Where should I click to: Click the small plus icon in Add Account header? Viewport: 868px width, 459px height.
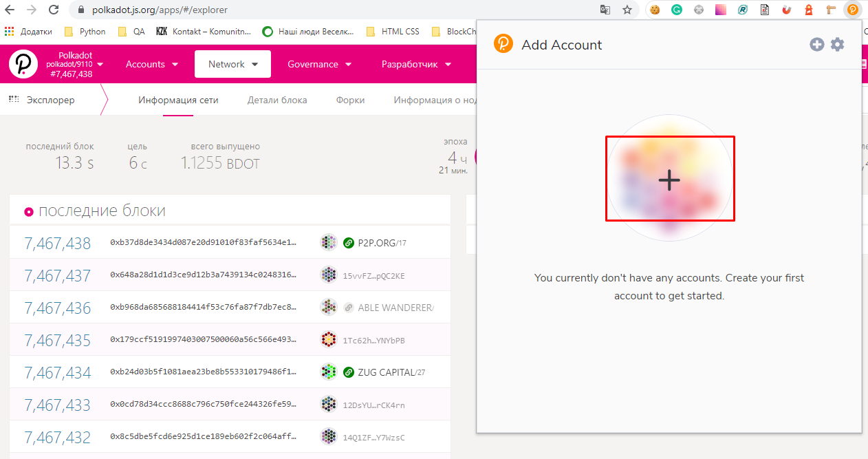816,45
